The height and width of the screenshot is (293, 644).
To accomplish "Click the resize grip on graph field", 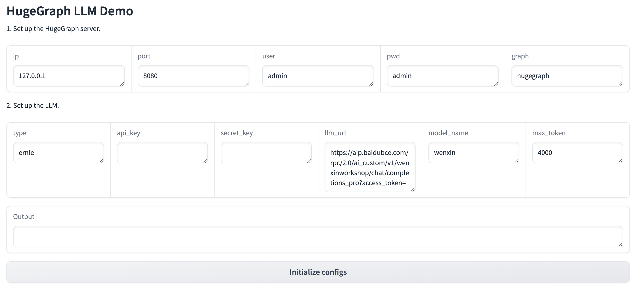I will [620, 84].
